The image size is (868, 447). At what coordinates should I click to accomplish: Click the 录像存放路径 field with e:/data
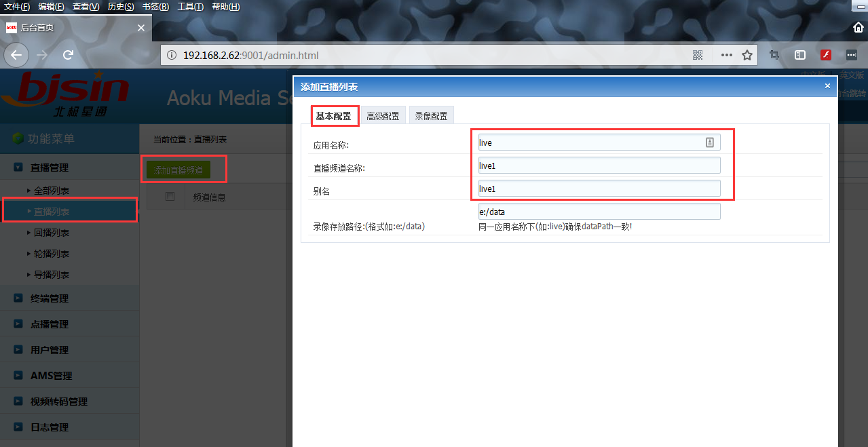coord(599,212)
